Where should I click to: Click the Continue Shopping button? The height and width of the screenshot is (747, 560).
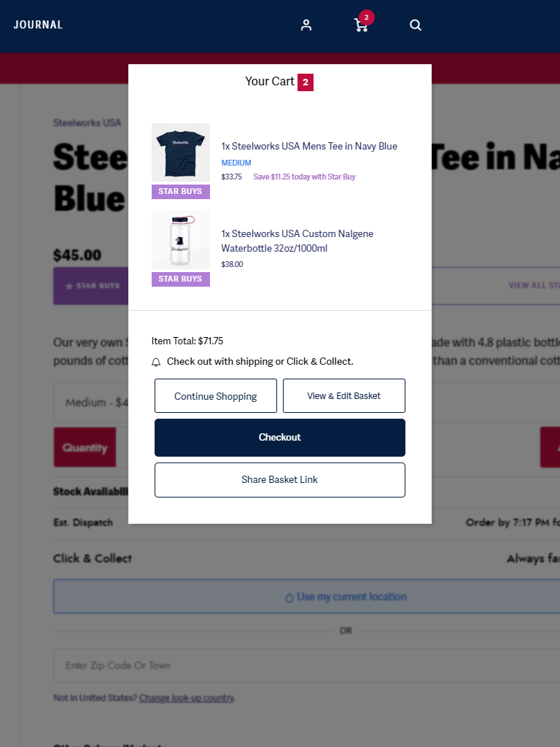click(x=216, y=396)
